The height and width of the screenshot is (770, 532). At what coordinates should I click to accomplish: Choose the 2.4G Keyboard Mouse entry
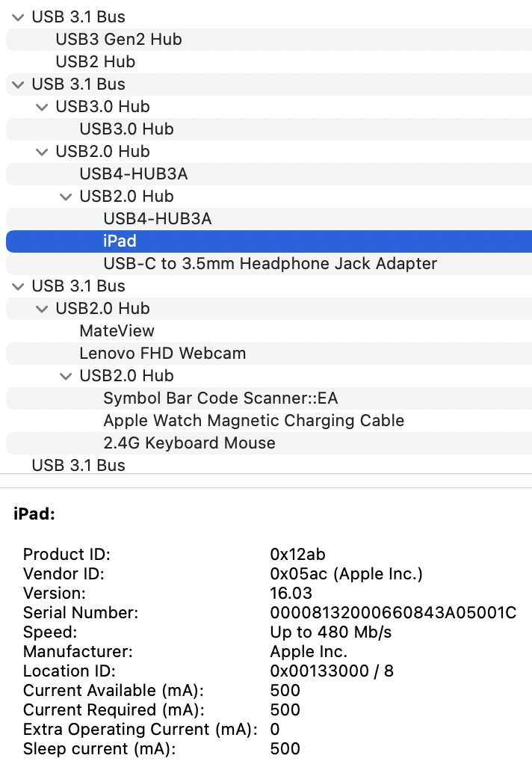click(x=189, y=443)
